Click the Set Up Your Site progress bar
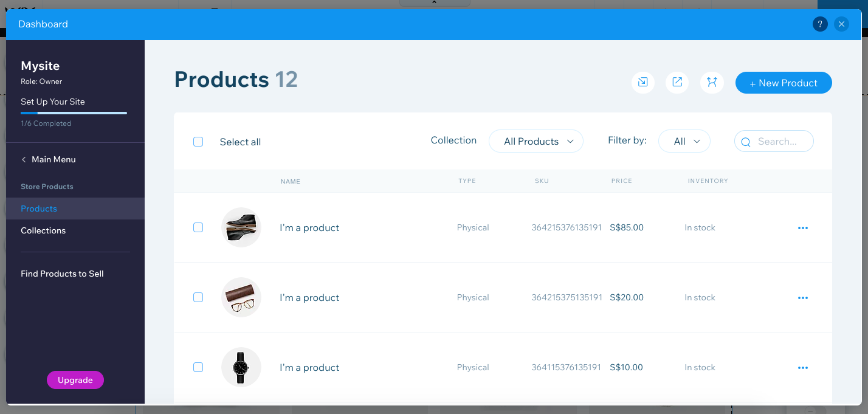This screenshot has width=868, height=414. pos(74,113)
